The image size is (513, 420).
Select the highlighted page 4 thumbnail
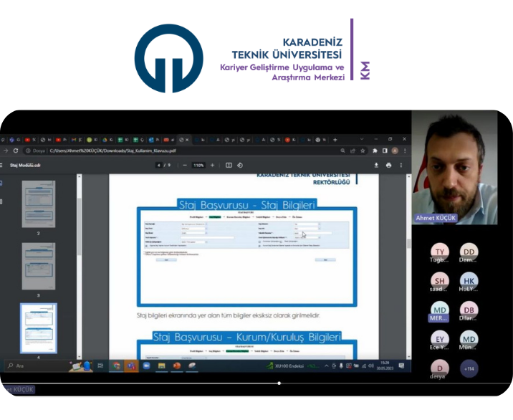[38, 328]
